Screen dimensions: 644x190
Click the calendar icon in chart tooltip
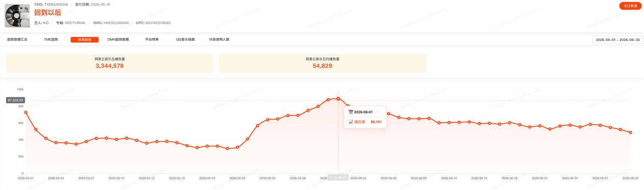coord(351,112)
